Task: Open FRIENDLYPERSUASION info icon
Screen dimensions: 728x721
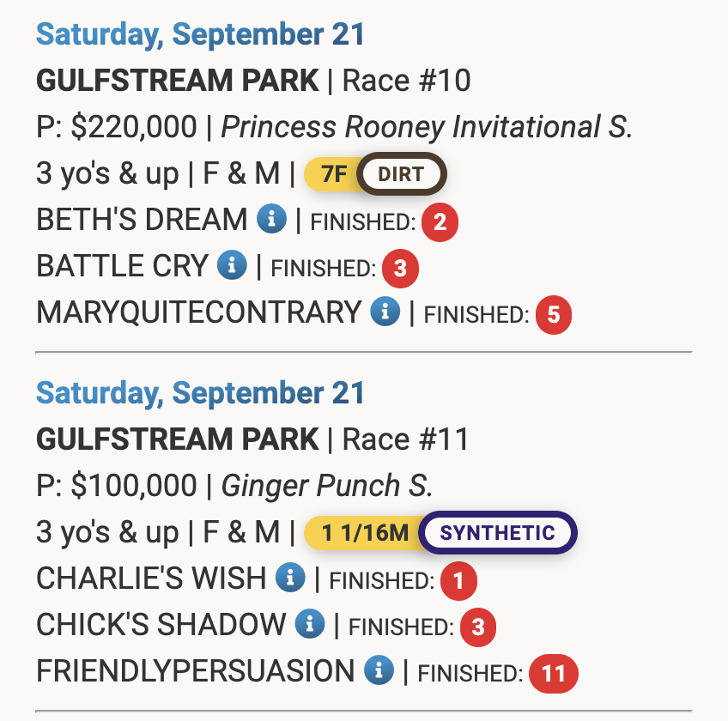Action: coord(378,670)
